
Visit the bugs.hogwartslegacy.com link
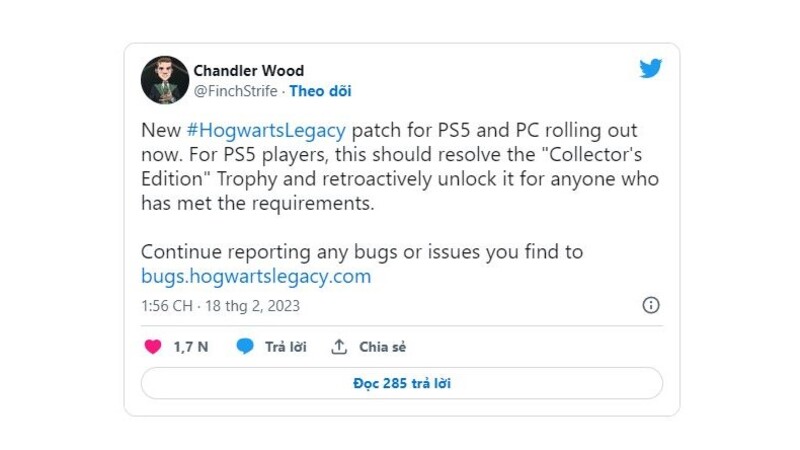(x=256, y=277)
